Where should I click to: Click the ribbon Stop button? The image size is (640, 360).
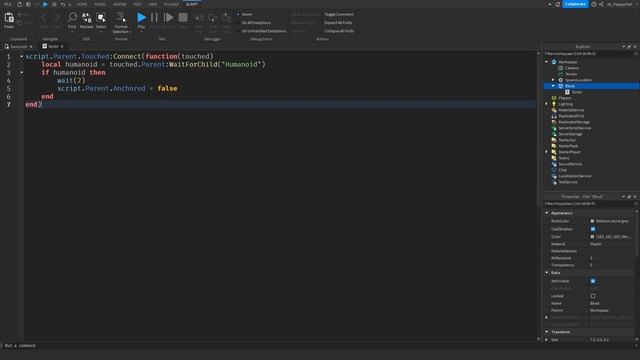point(183,18)
